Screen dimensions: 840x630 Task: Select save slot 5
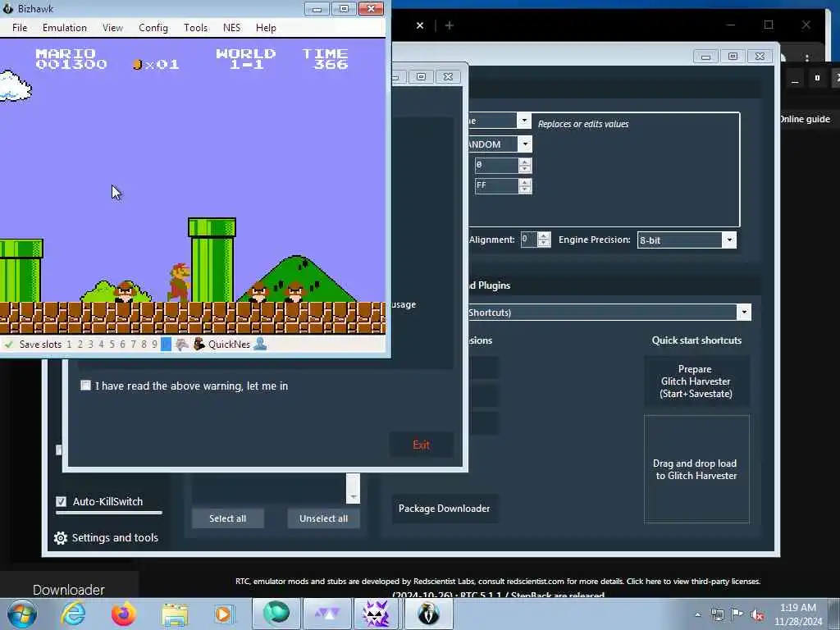pos(112,345)
